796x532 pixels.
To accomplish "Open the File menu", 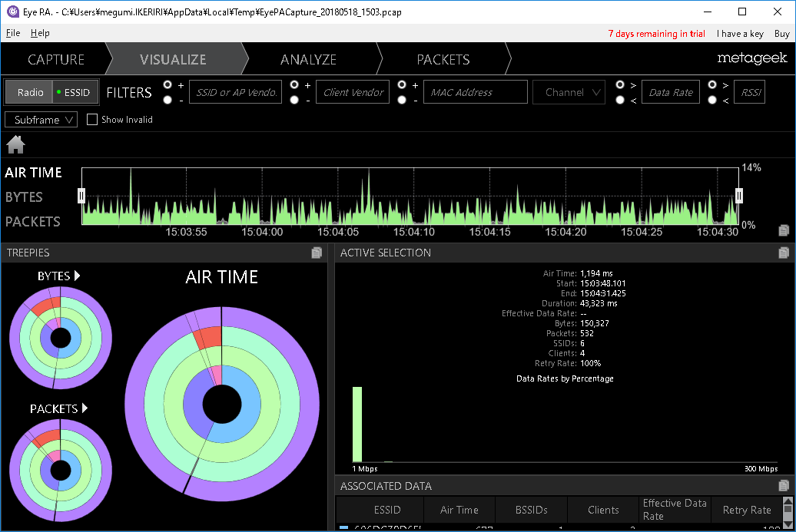I will [x=13, y=33].
